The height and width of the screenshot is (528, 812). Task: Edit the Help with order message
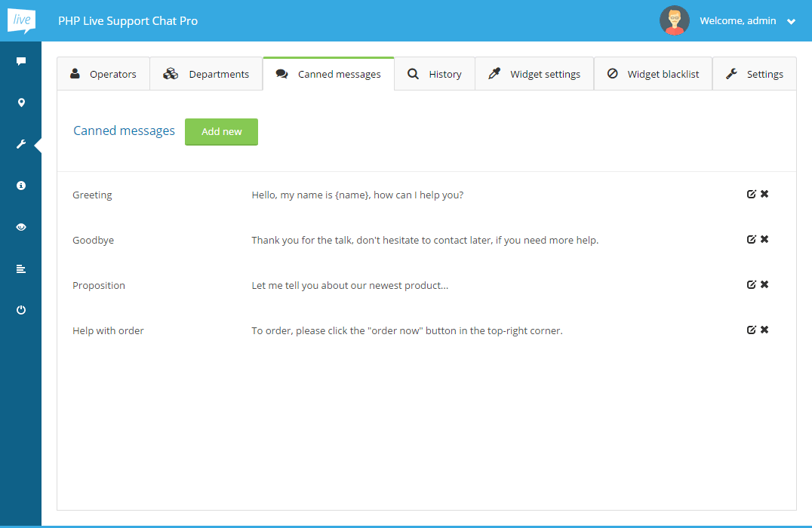point(751,330)
